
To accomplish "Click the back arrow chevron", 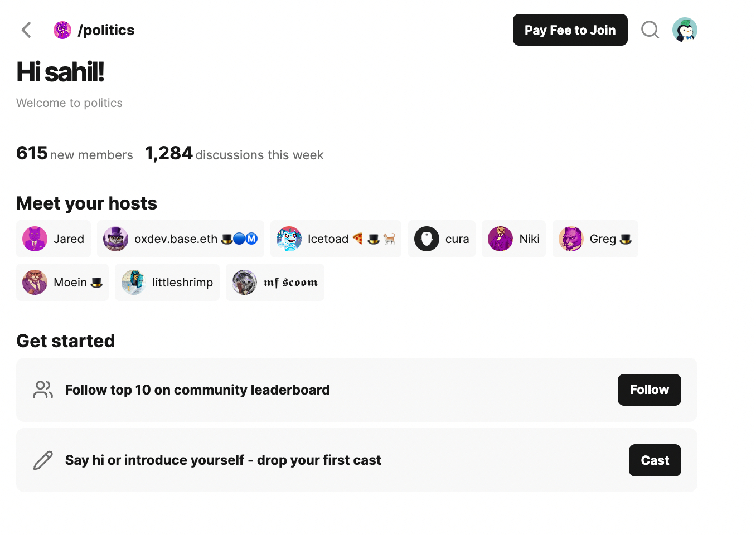I will click(26, 30).
